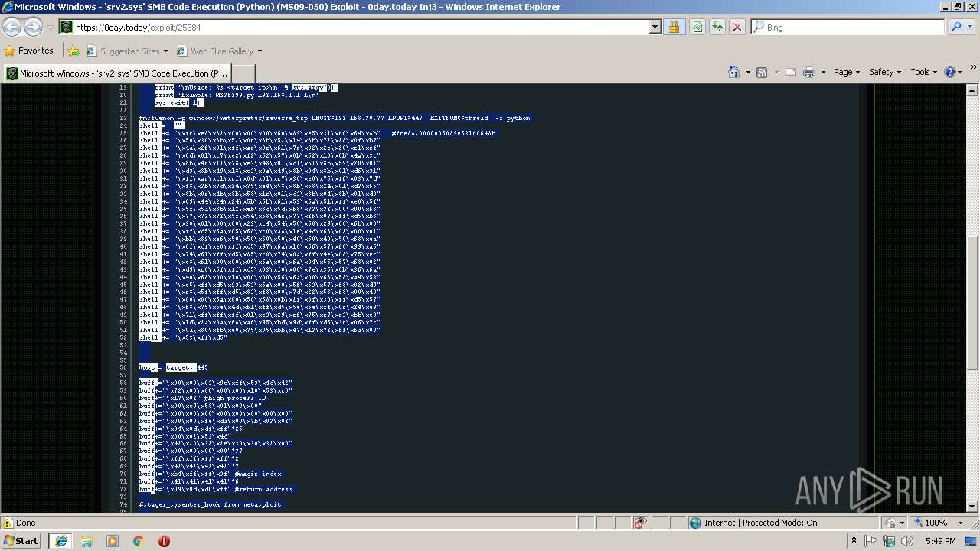Open the recent pages dropdown arrow
980x551 pixels.
50,28
